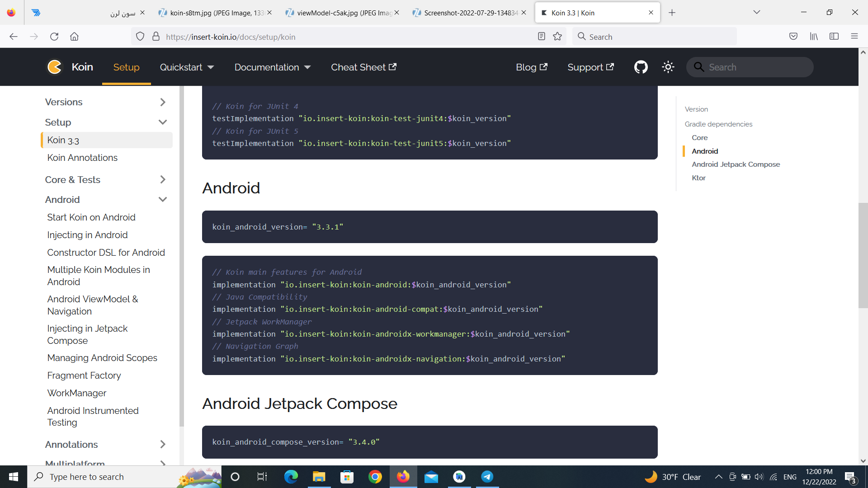This screenshot has height=488, width=868.
Task: Save page to Pocket icon
Action: pos(793,37)
